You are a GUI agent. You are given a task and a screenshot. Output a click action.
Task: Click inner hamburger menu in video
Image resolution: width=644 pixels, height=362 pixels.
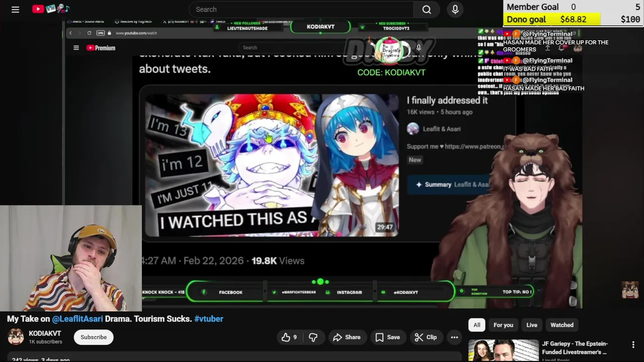click(76, 48)
